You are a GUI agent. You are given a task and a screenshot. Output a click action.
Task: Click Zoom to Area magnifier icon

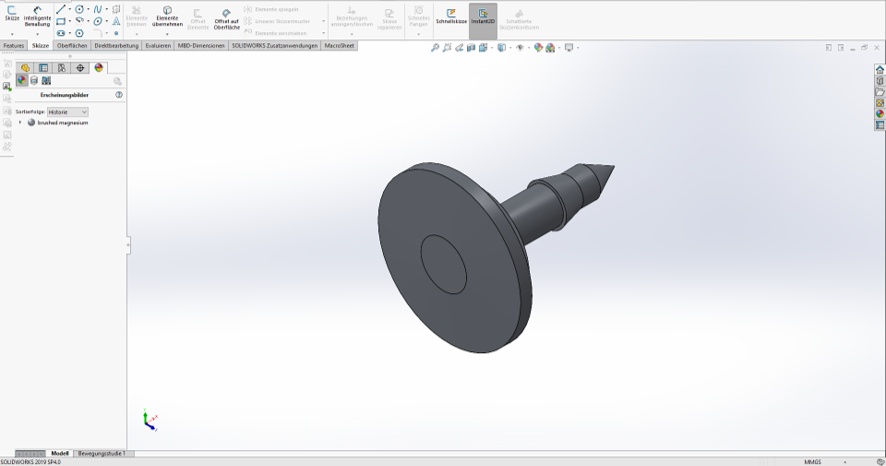447,48
